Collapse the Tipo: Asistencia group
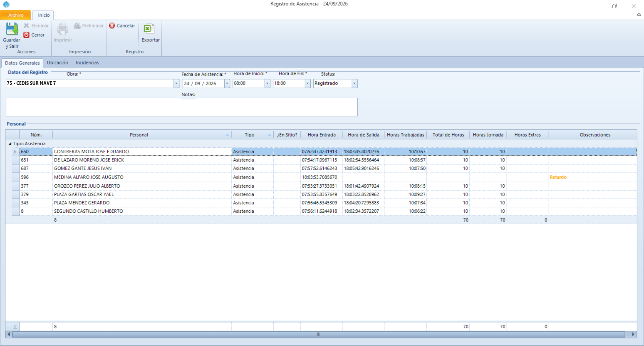 (10, 144)
